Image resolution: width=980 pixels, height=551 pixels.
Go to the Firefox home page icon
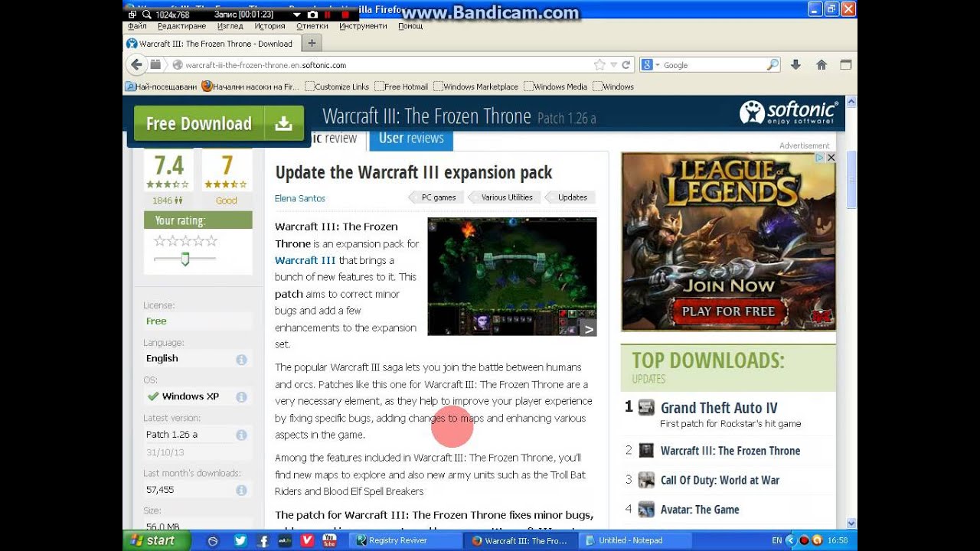[x=822, y=65]
